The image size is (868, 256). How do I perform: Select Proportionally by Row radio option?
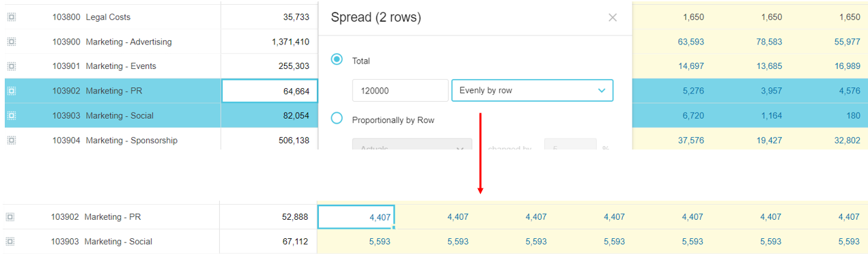[337, 119]
